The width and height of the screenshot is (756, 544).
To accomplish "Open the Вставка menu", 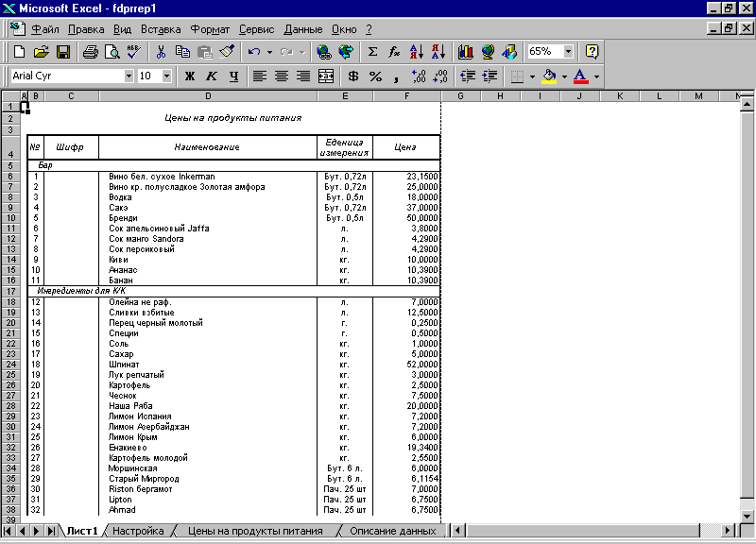I will [x=161, y=29].
